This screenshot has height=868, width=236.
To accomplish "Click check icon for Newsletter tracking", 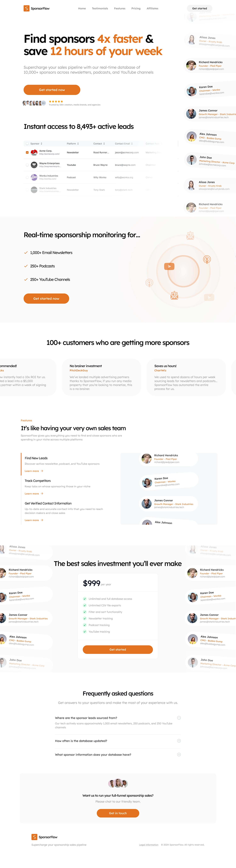I will pos(84,619).
